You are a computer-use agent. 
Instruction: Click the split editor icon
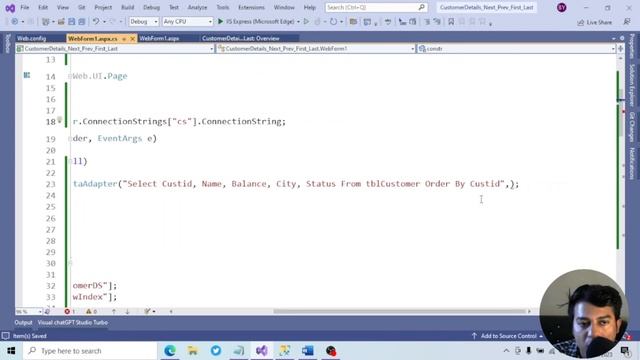(620, 49)
